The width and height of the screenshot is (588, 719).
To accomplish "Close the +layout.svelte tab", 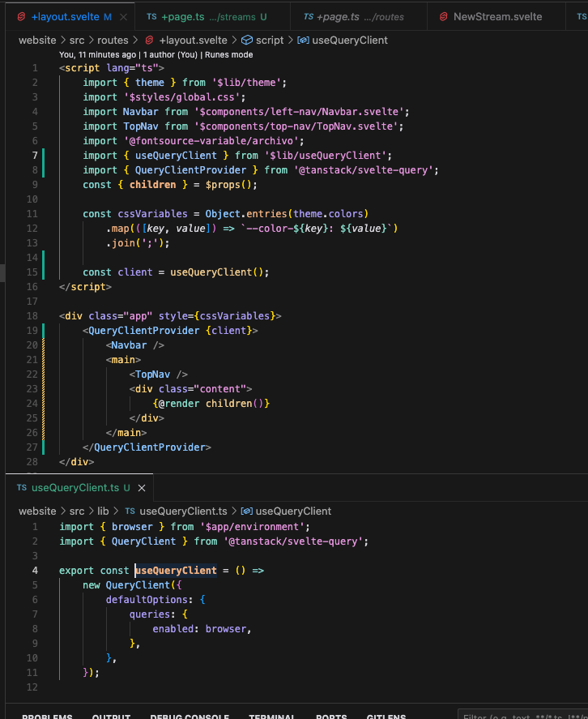I will click(x=123, y=17).
